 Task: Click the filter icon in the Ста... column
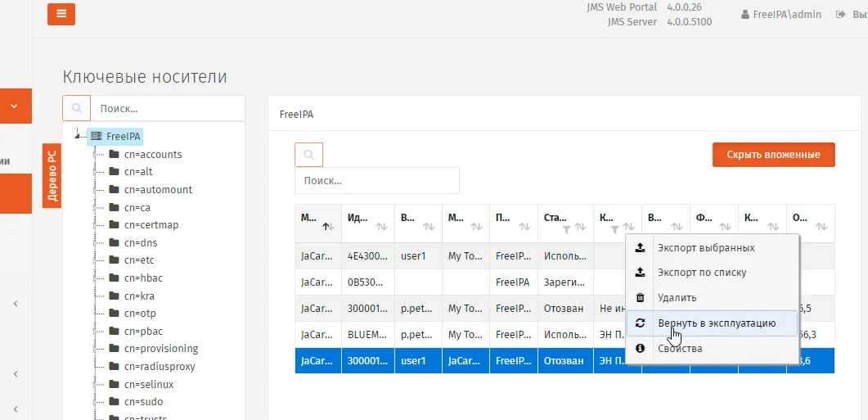coord(566,229)
